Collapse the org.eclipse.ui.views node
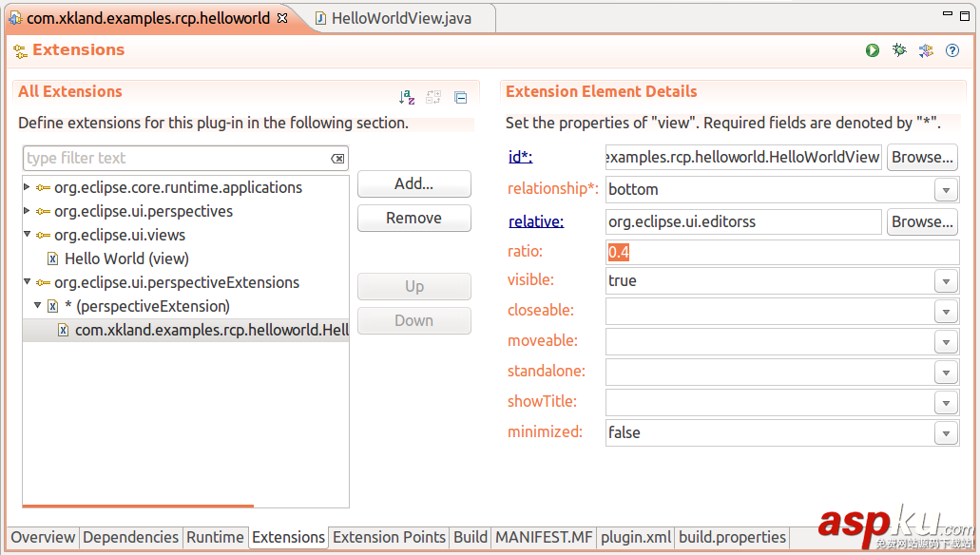Viewport: 980px width, 555px height. 27,235
